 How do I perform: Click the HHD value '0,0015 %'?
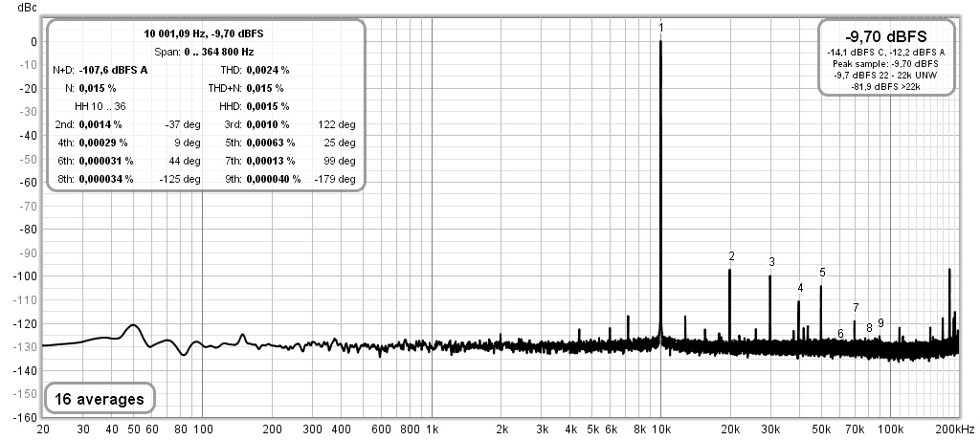coord(268,106)
